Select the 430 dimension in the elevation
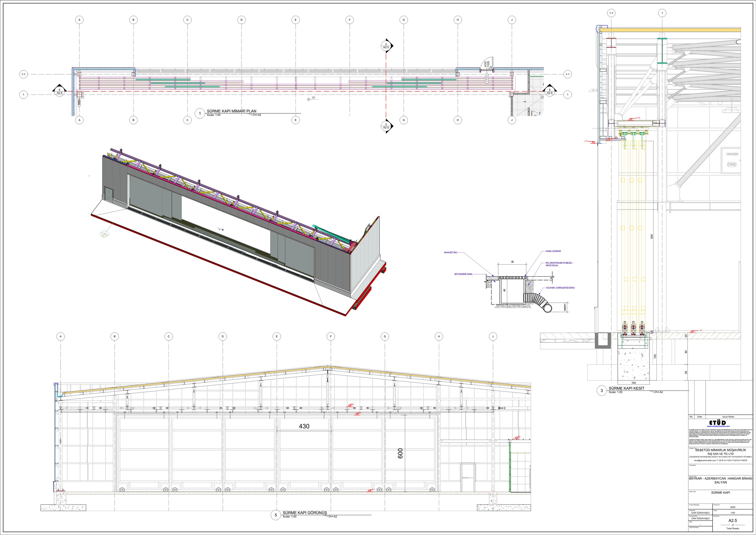 [x=304, y=426]
